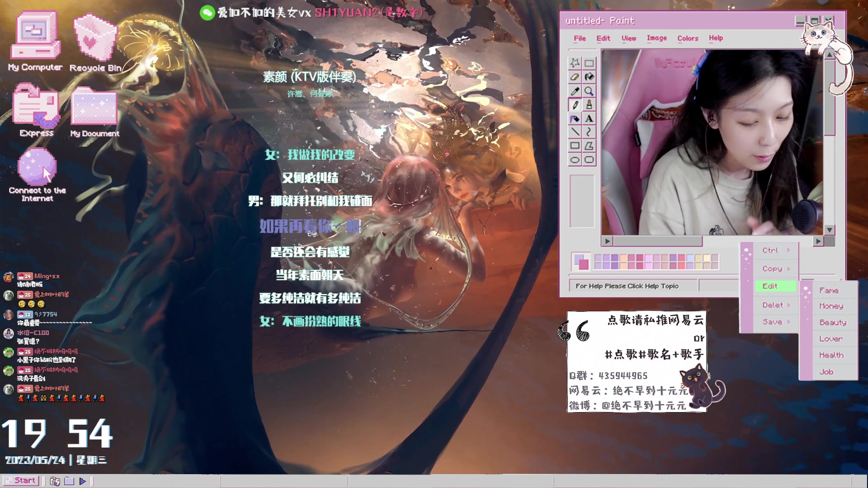Click highlighted Edit context menu entry
868x488 pixels.
point(776,286)
